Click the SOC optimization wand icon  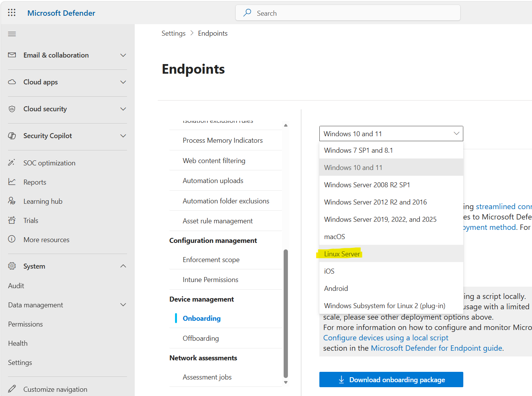coord(12,163)
